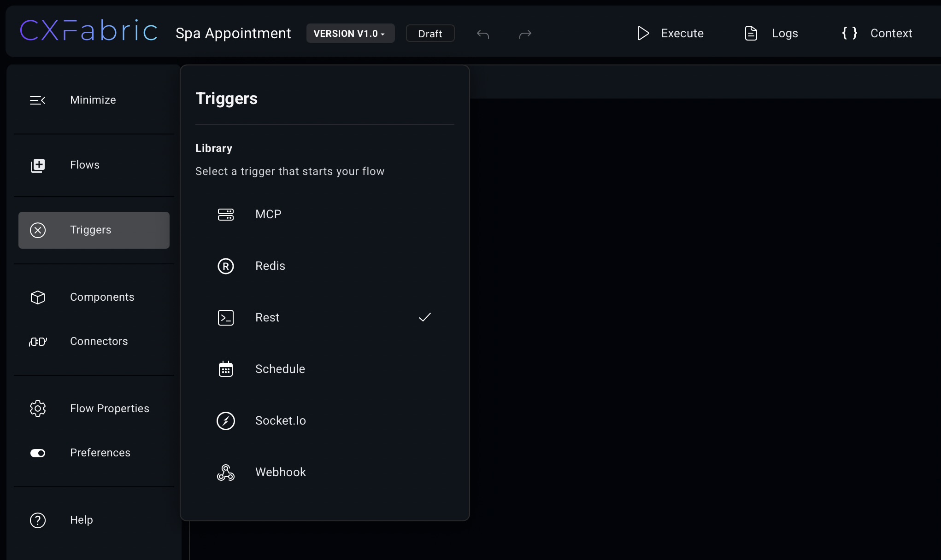This screenshot has height=560, width=941.
Task: Click the CXFabric logo
Action: tap(89, 31)
